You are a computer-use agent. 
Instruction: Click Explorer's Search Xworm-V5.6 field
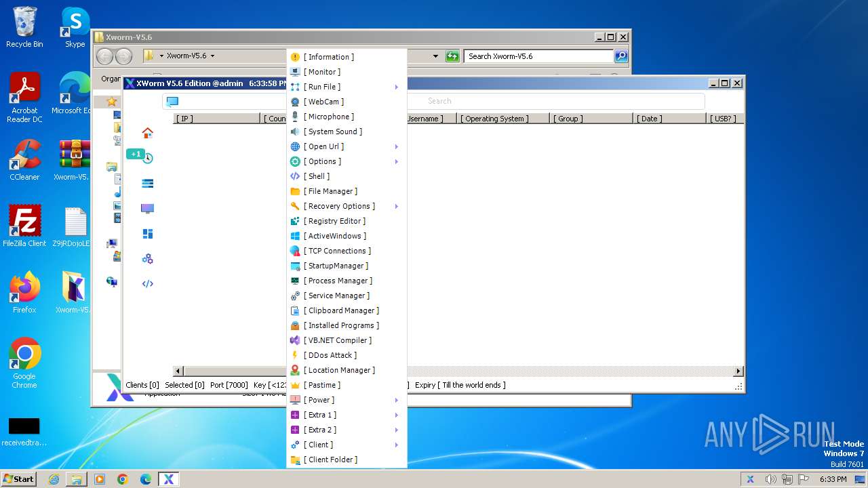[539, 56]
